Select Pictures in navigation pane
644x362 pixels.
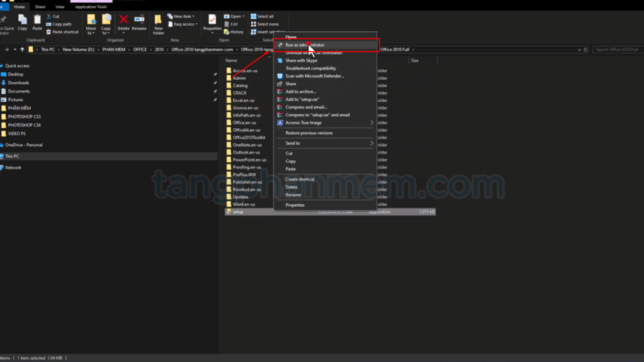[x=16, y=100]
